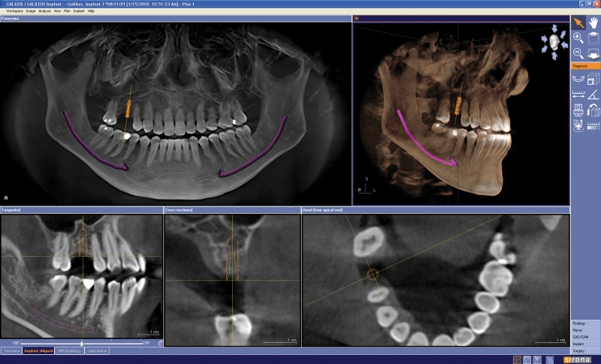Click the Sirona logo in status bar
Screen dimensions: 601x364
[577, 359]
